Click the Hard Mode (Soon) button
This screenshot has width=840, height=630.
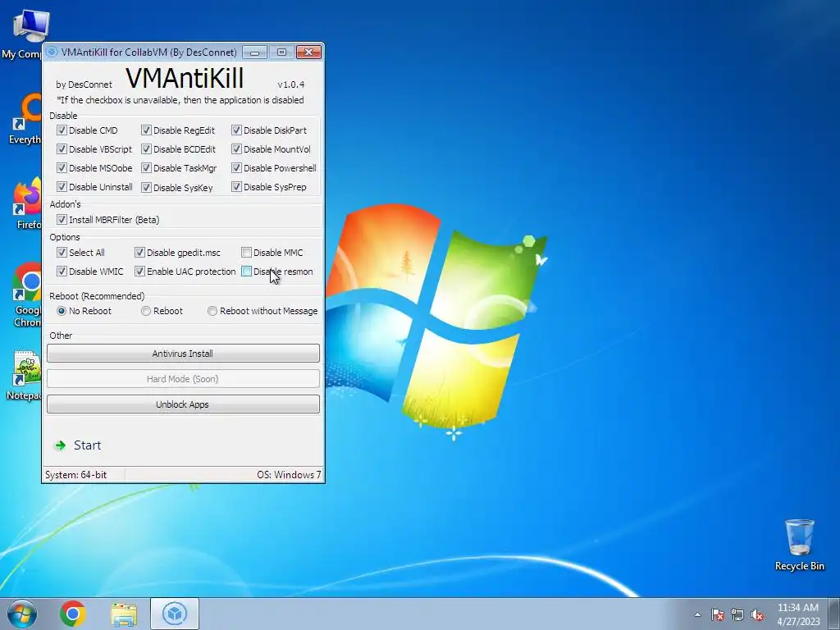pos(183,379)
